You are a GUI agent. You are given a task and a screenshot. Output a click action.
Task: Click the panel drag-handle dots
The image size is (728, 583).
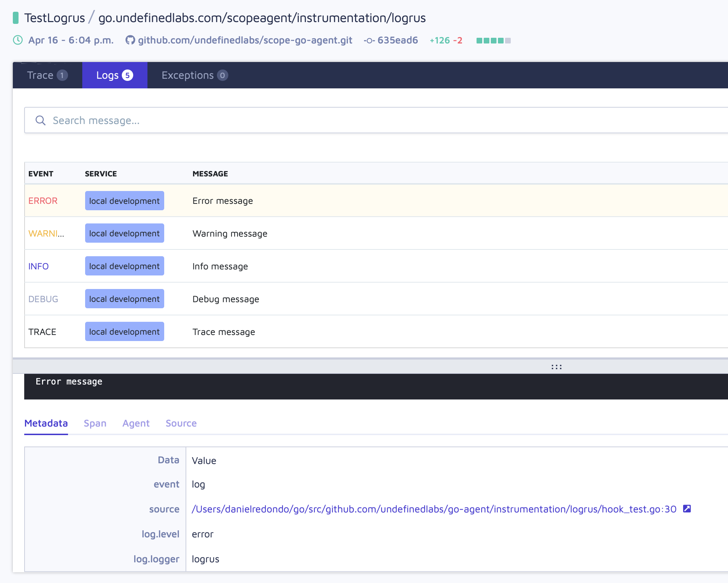556,367
